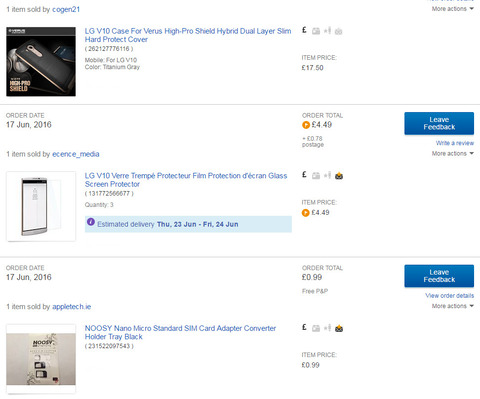Click the paid £ icon for LG V10 Case

[x=304, y=30]
